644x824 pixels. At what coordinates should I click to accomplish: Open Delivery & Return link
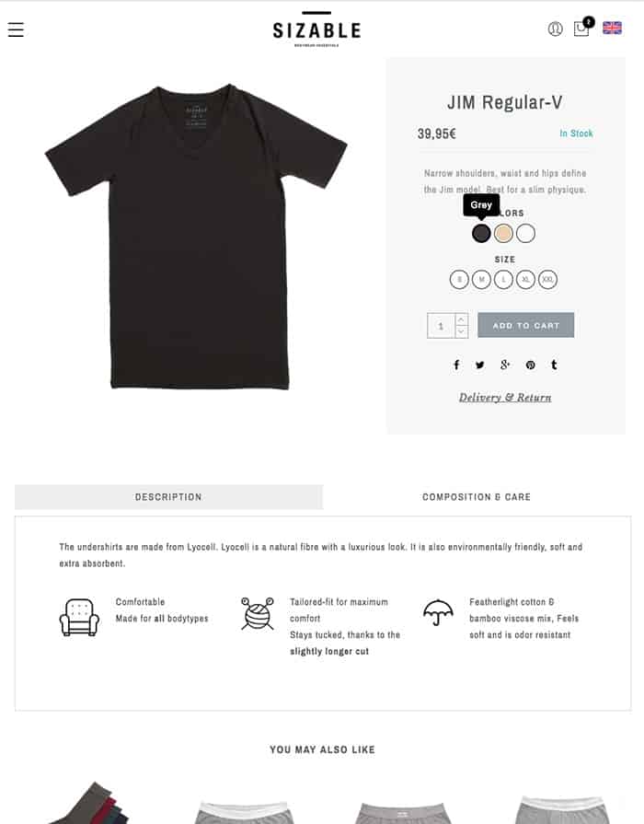505,398
